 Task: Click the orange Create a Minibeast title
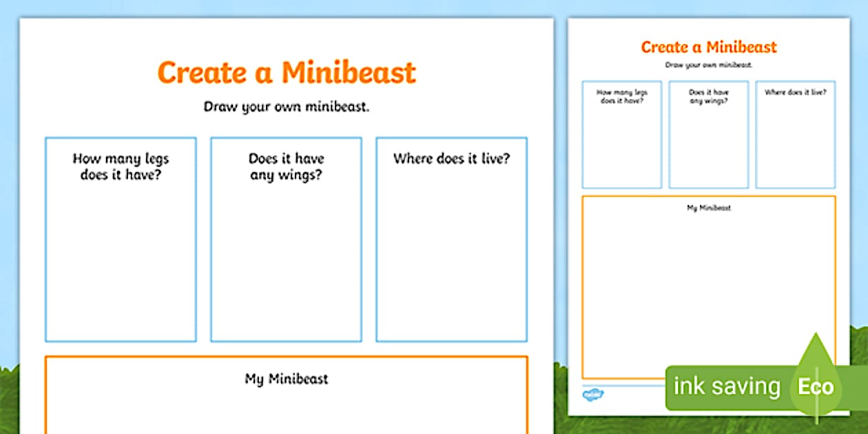[287, 72]
